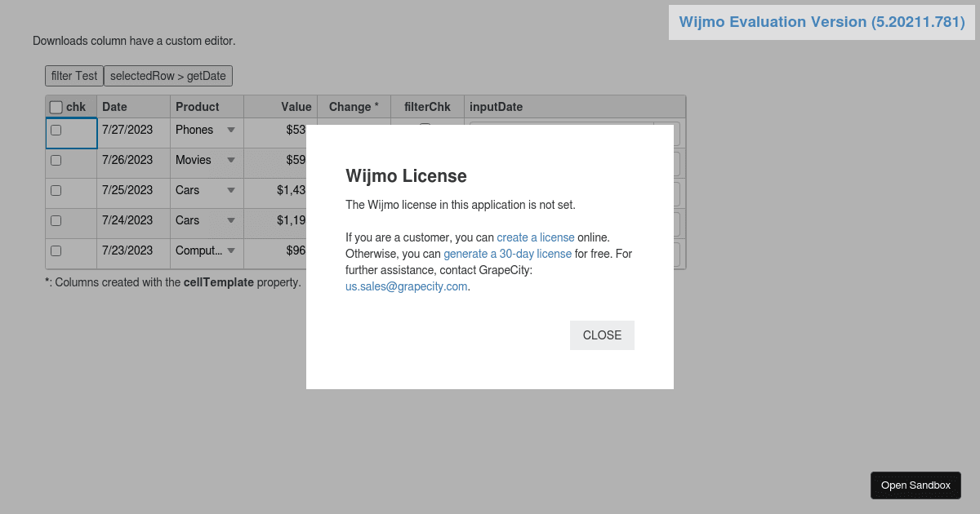Toggle the select-all checkbox in the chk header

tap(56, 106)
